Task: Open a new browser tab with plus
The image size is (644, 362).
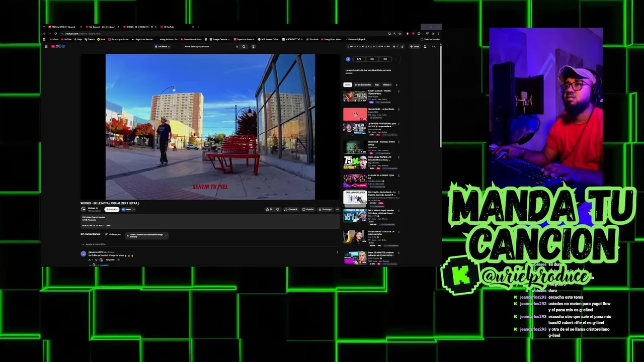Action: pos(199,27)
